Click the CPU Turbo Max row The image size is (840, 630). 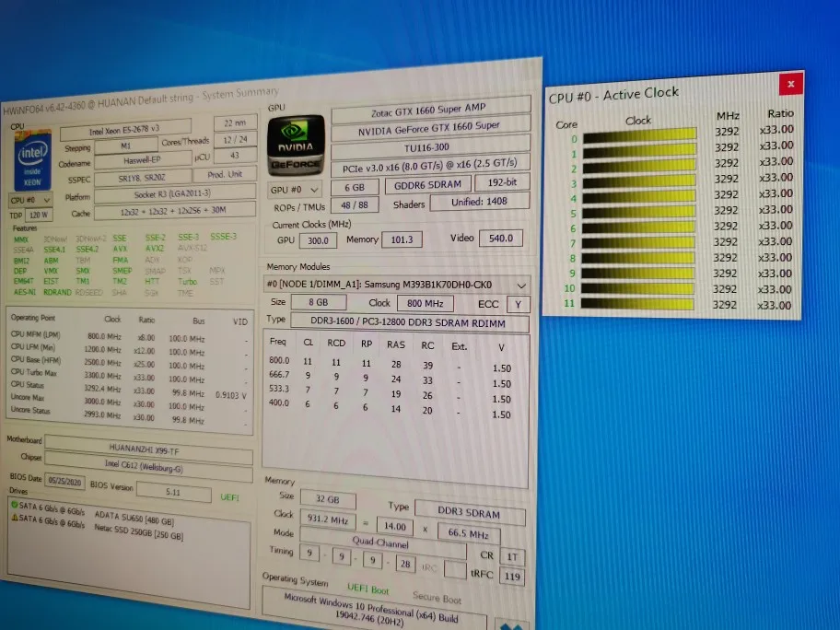tap(129, 376)
